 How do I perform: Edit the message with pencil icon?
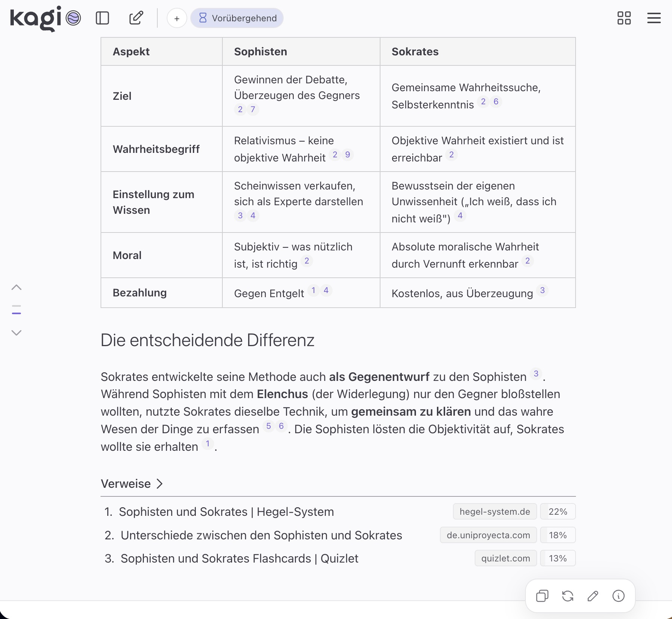[x=593, y=596]
